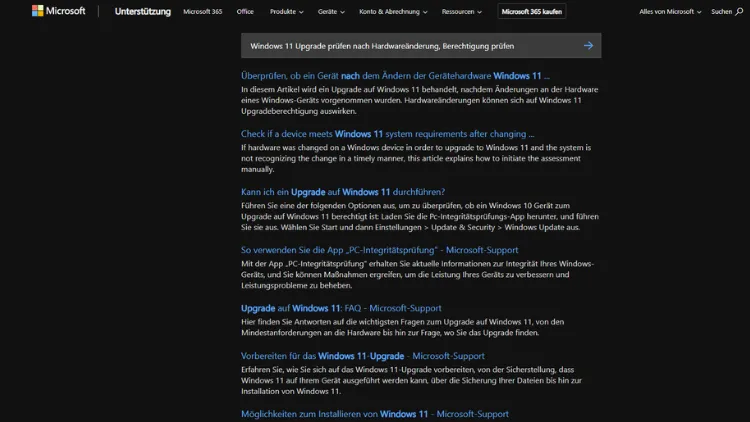
Task: Open result 'Überprüfen, ob ein Gerät nach dem Ändern'
Action: pos(395,76)
